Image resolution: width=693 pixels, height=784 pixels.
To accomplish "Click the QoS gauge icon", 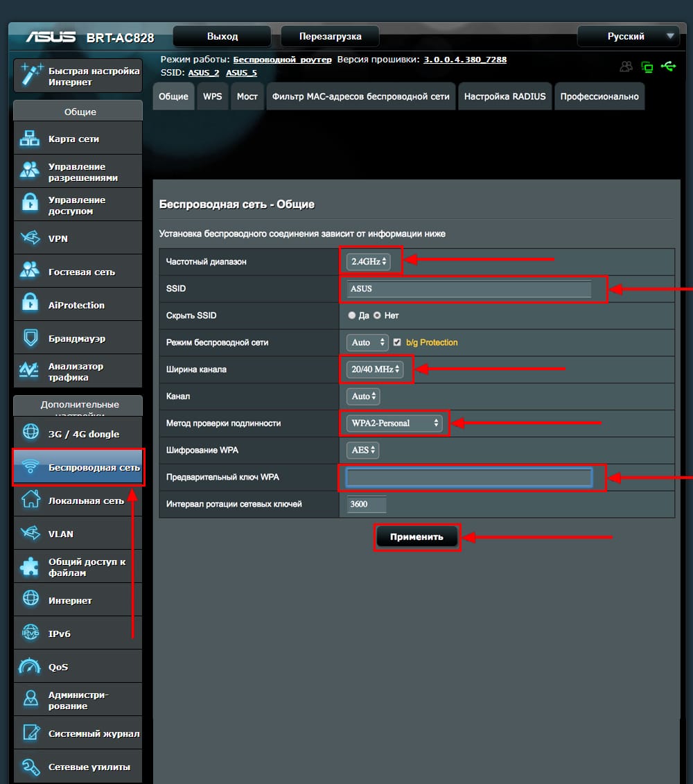I will pyautogui.click(x=30, y=666).
